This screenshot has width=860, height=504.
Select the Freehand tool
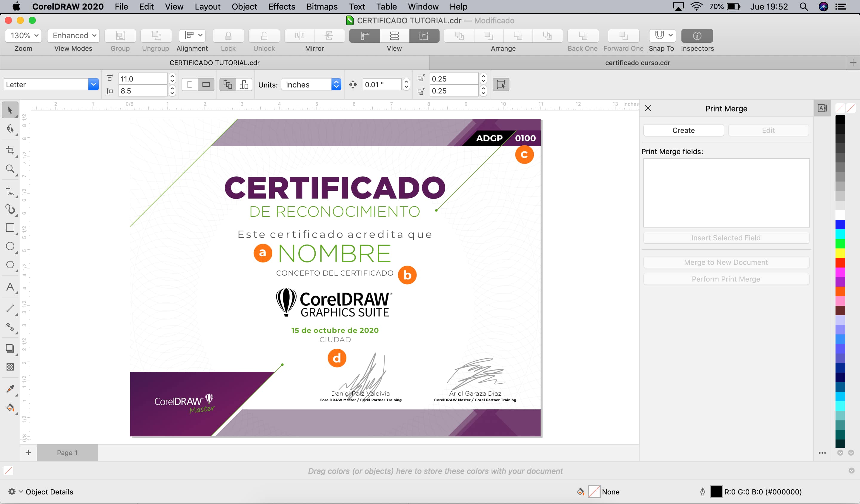click(10, 191)
